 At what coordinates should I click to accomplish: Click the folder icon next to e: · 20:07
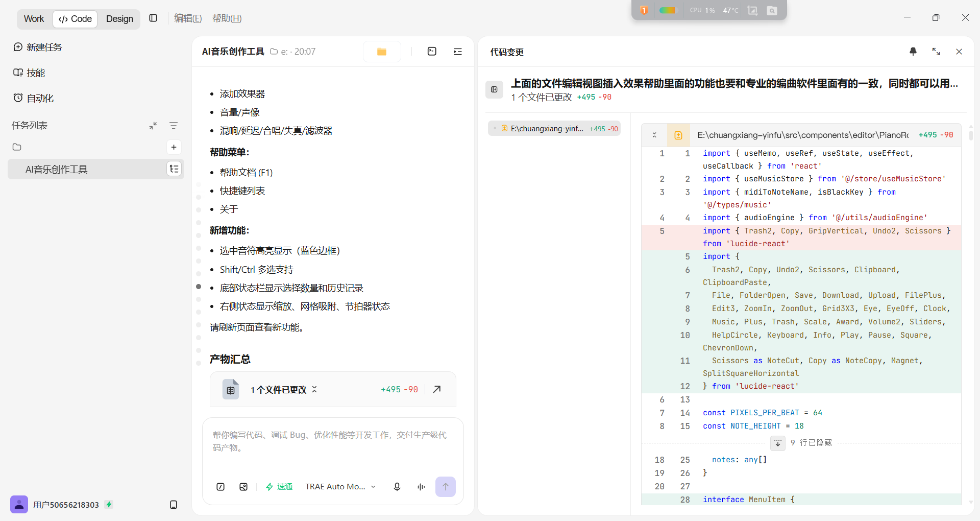pyautogui.click(x=274, y=52)
